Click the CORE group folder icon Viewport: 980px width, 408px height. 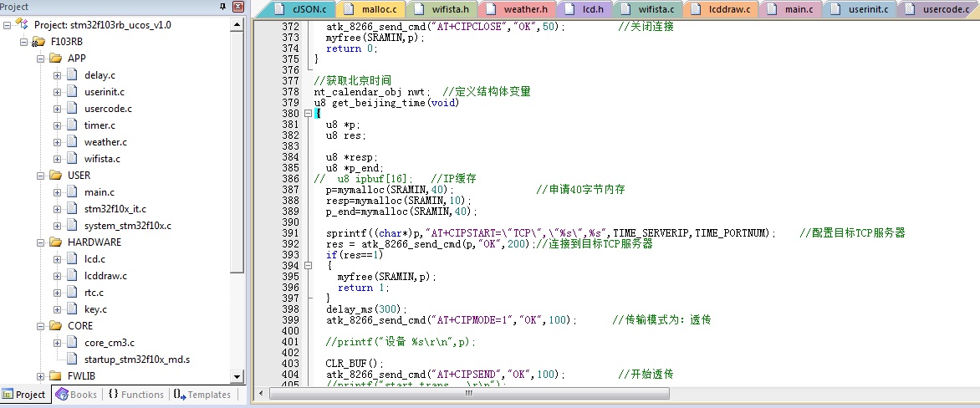point(55,326)
